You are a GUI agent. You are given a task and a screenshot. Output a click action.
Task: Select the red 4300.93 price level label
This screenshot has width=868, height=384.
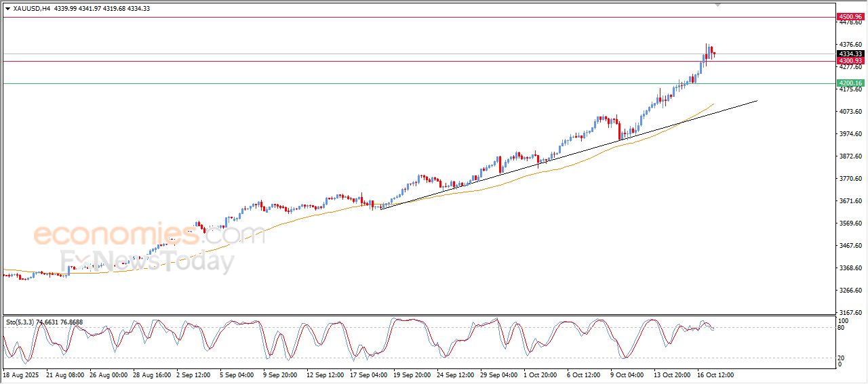point(850,61)
